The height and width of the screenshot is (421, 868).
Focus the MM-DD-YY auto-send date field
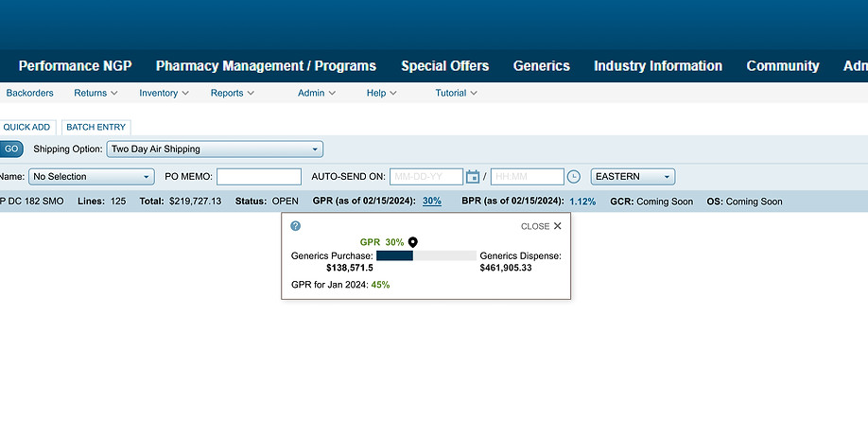[426, 177]
